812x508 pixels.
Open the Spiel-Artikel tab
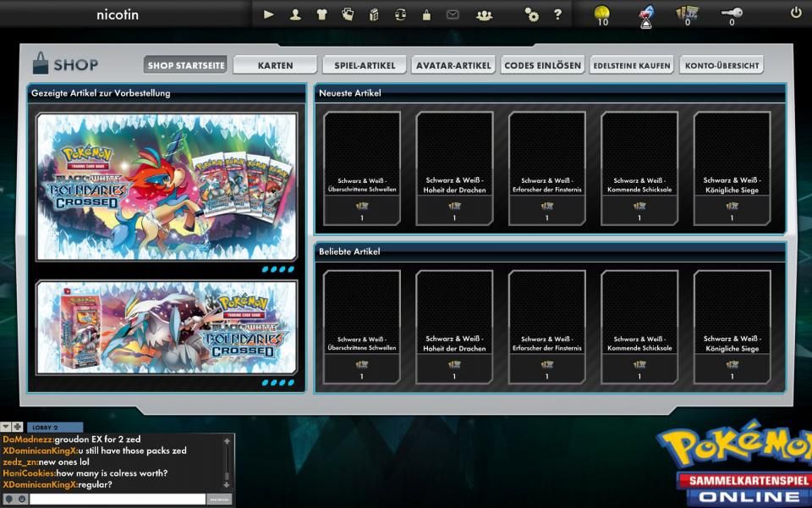point(364,65)
